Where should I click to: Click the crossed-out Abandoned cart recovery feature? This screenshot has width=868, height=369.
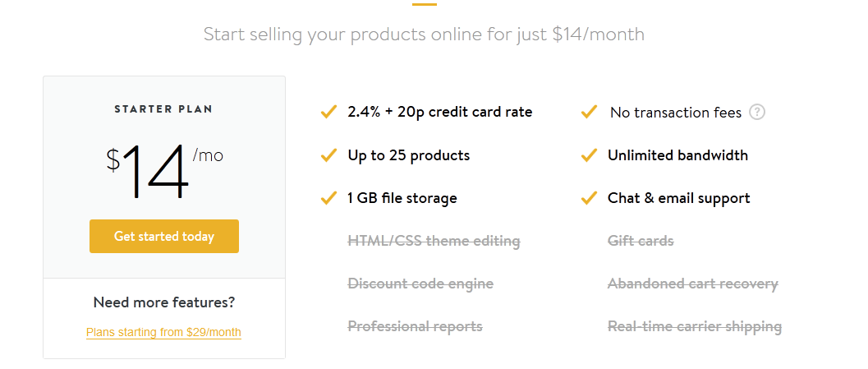tap(693, 284)
